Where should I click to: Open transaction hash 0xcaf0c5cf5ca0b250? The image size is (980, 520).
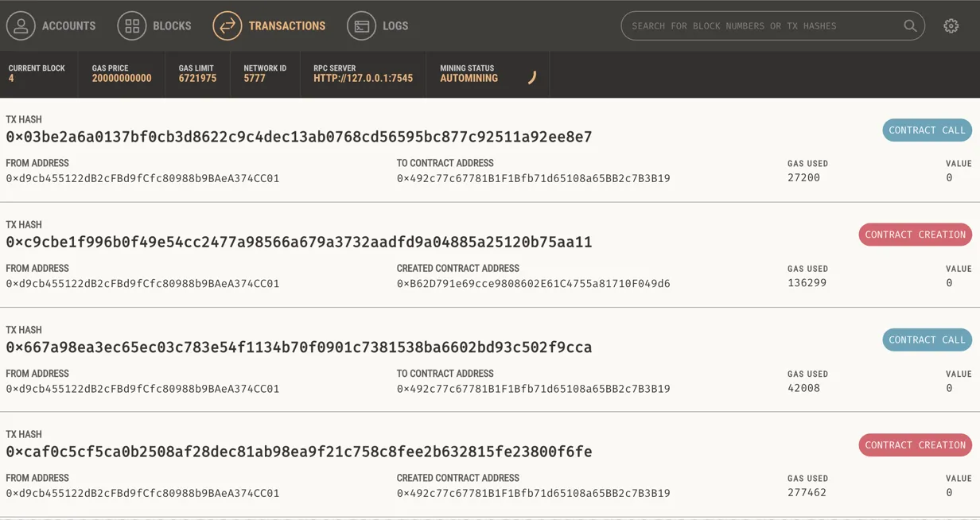tap(299, 452)
